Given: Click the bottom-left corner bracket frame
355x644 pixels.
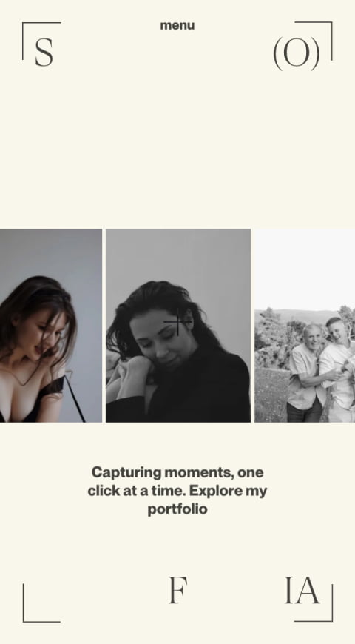Looking at the screenshot, I should 41,603.
